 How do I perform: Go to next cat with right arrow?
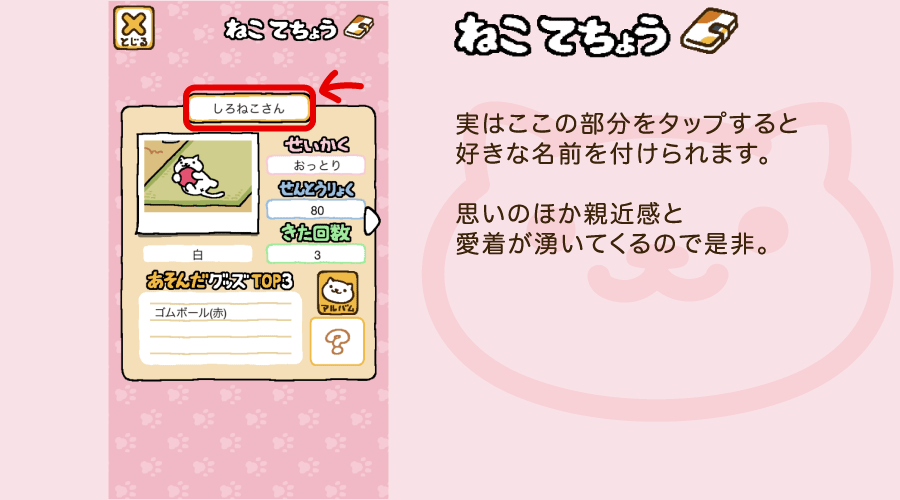coord(372,221)
